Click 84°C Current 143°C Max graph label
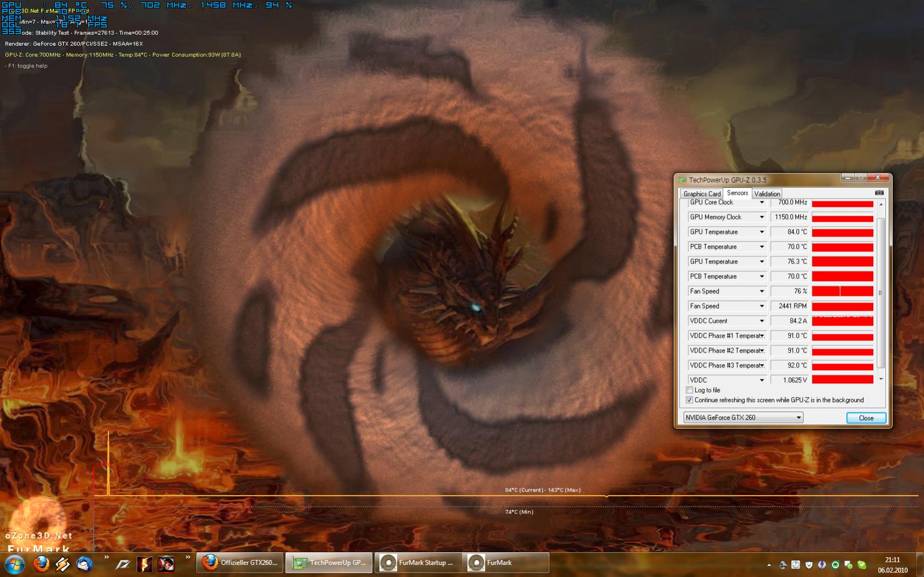The height and width of the screenshot is (577, 924). [543, 490]
